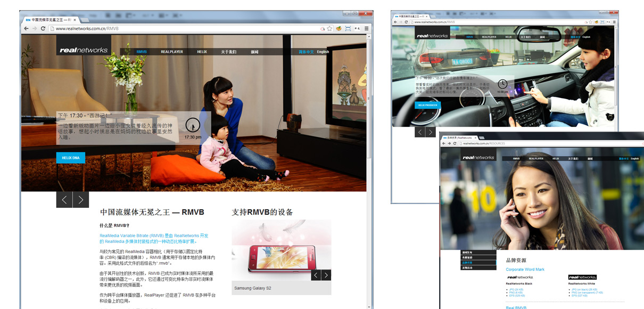Click the back arrow in the car-photo window
The height and width of the screenshot is (309, 644).
(395, 22)
